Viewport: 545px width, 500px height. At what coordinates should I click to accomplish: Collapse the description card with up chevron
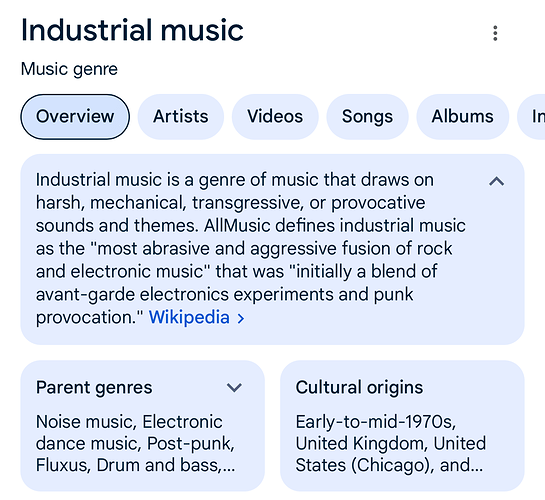(497, 181)
